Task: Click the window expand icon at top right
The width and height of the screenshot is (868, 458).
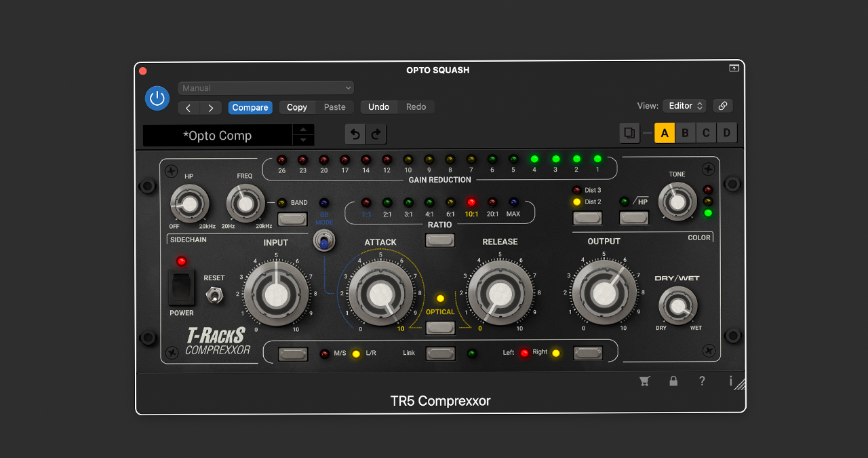Action: pyautogui.click(x=734, y=68)
